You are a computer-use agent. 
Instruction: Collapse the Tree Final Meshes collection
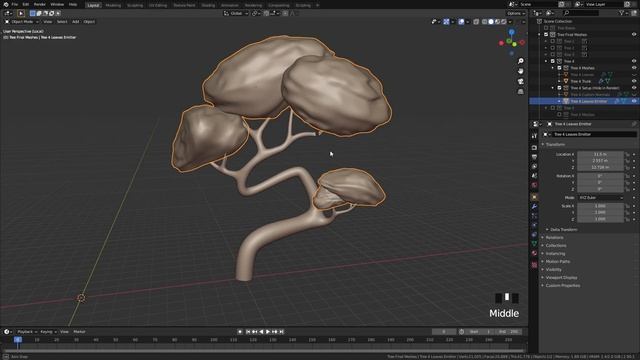540,35
